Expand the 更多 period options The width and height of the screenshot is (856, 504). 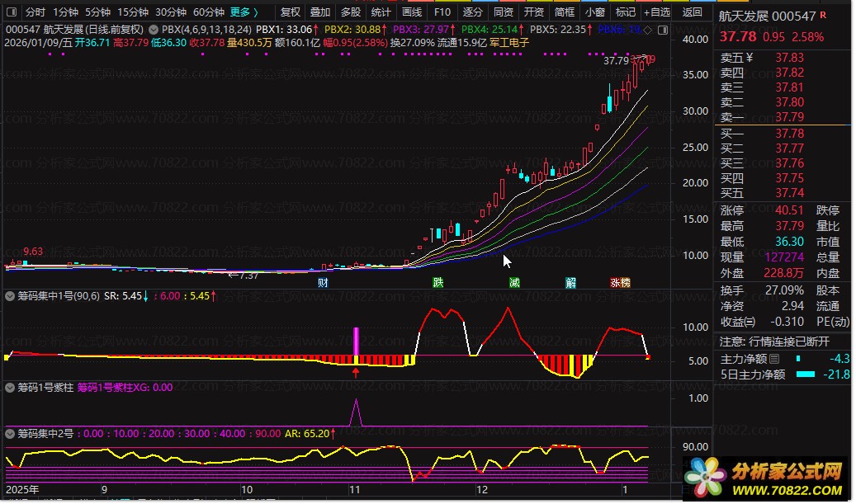coord(244,12)
